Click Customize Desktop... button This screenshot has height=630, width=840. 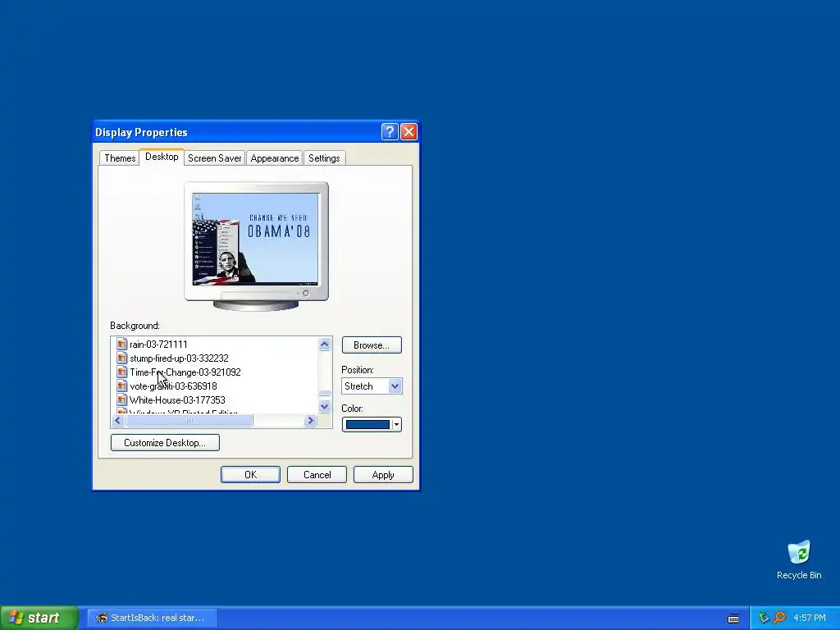[x=165, y=442]
